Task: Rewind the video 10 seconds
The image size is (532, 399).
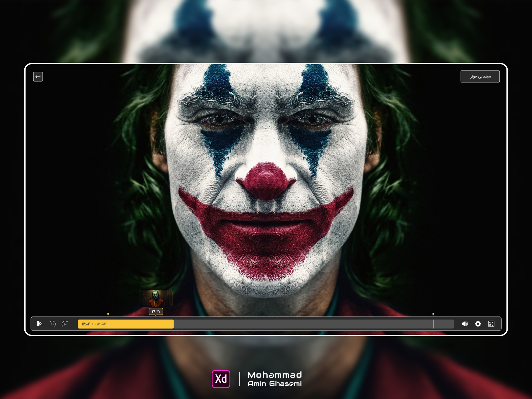Action: point(53,324)
